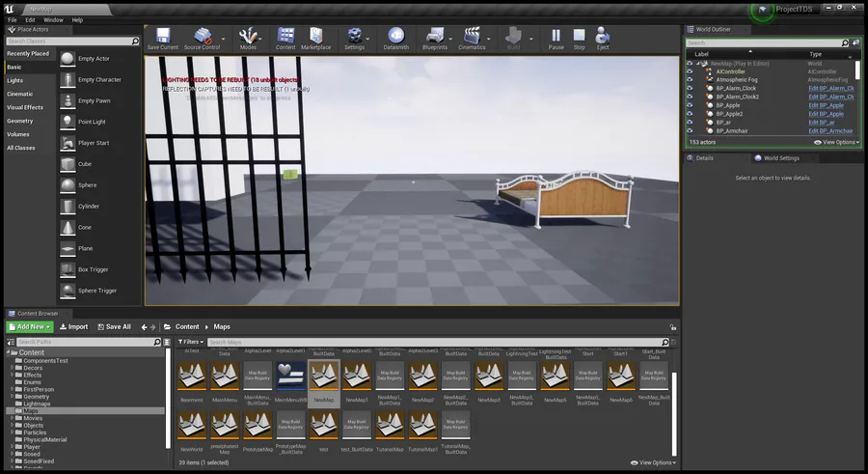Image resolution: width=868 pixels, height=474 pixels.
Task: Click the Import button
Action: (73, 327)
